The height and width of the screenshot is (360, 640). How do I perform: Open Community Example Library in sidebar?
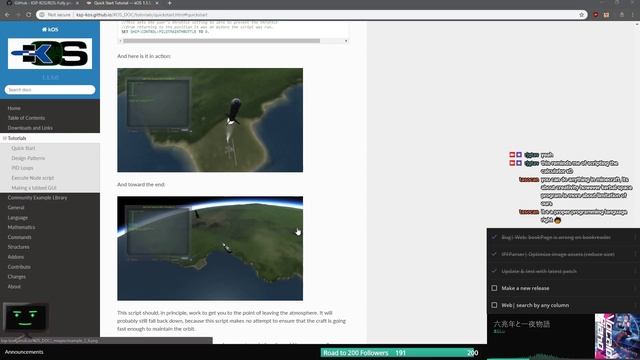[37, 198]
